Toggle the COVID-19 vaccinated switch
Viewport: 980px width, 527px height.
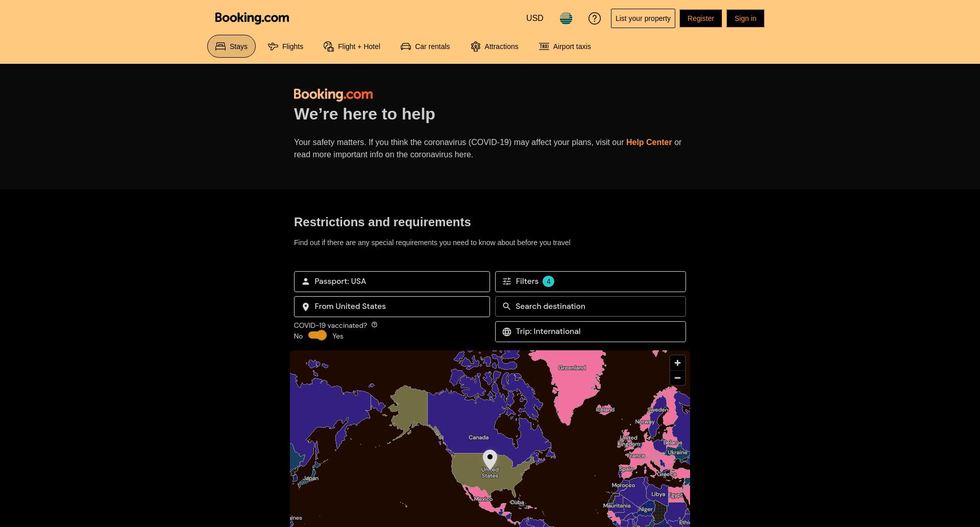coord(317,336)
